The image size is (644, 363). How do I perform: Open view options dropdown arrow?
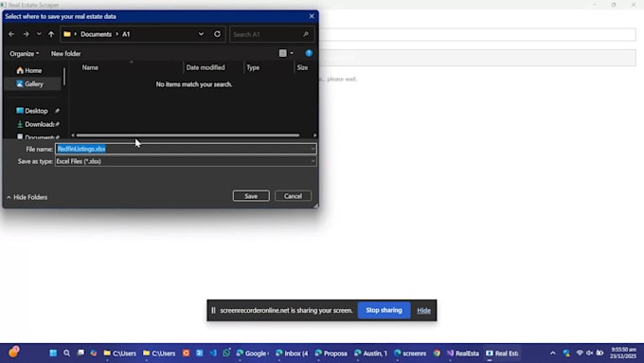(292, 53)
